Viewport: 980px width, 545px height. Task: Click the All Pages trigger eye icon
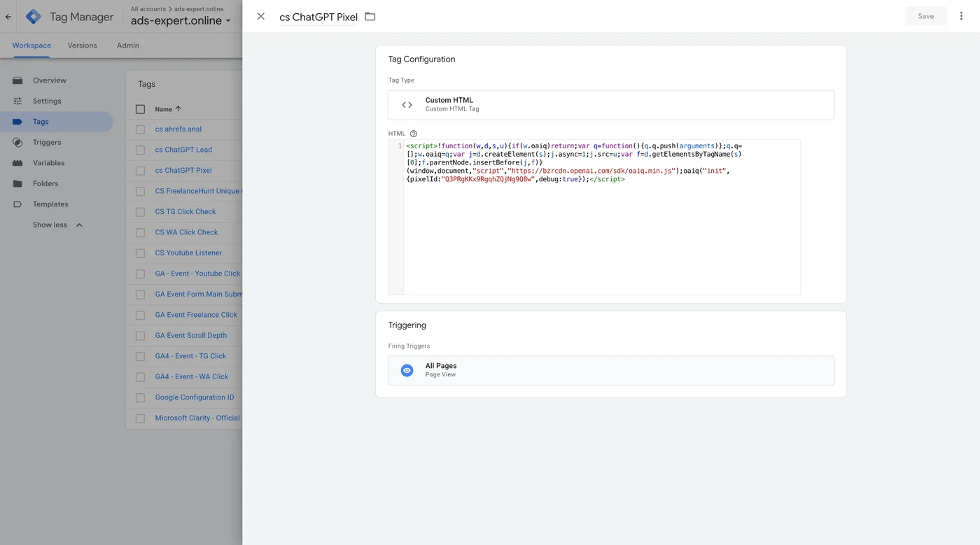coord(407,370)
